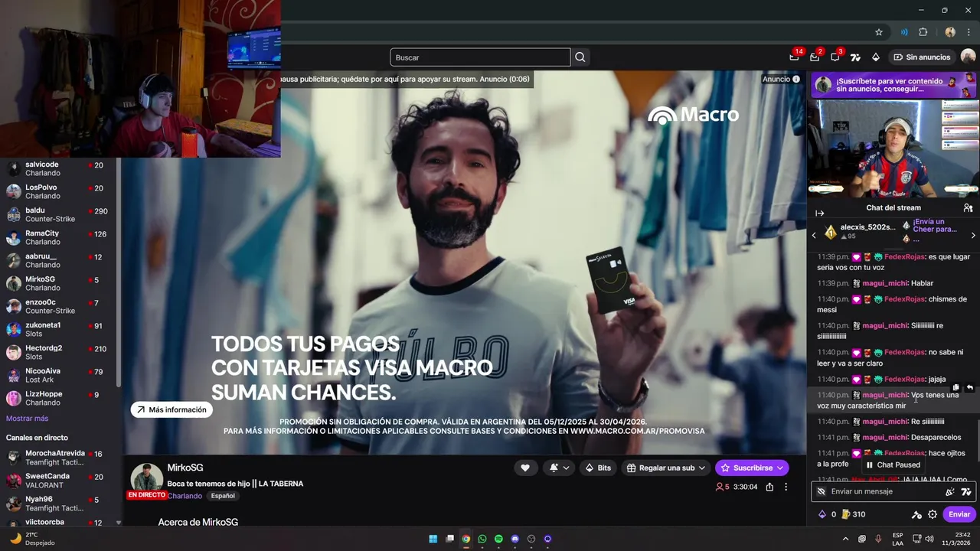This screenshot has height=551, width=980.
Task: Open 7TV emote menu in chat input
Action: point(965,491)
